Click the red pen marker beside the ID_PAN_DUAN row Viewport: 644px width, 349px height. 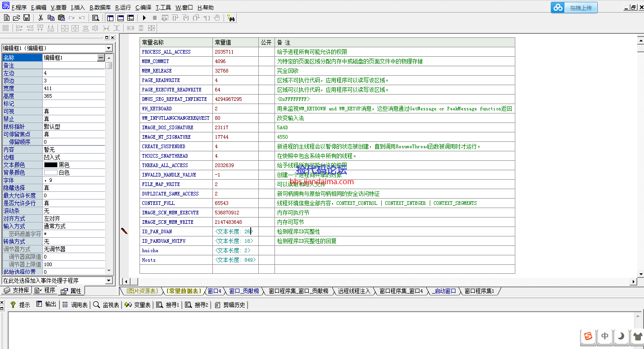(125, 231)
